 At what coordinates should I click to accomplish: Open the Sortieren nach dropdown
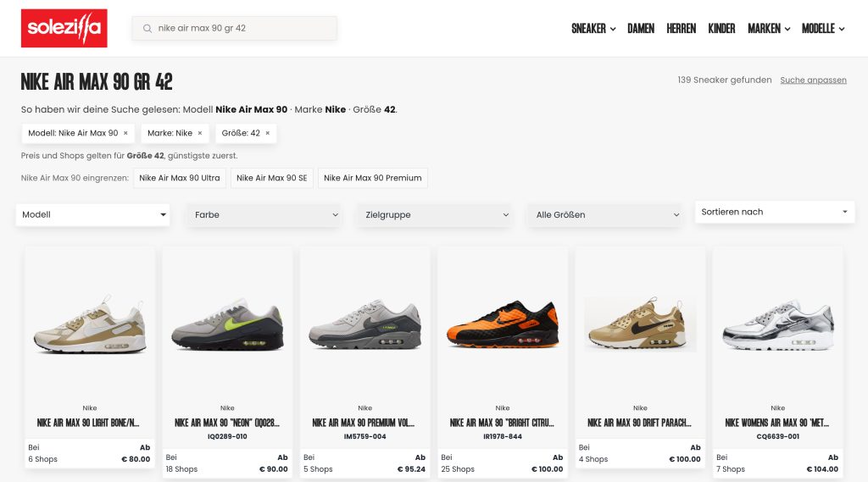[775, 212]
